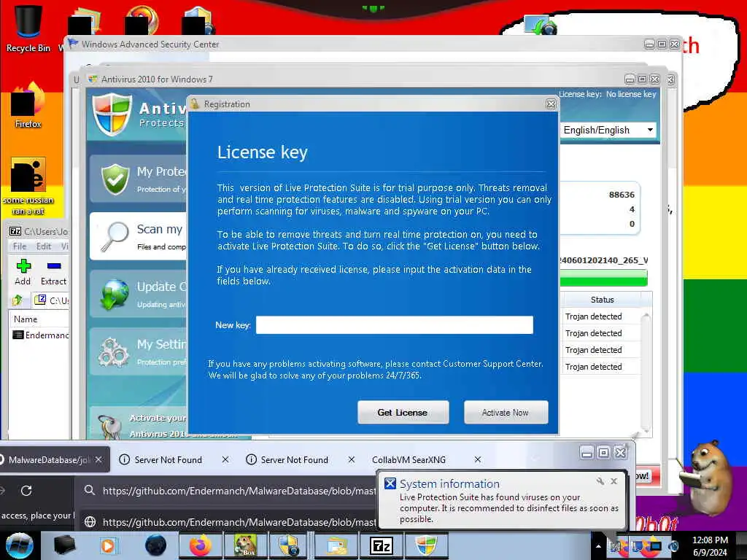
Task: Click the 'No license key' text
Action: pyautogui.click(x=631, y=94)
